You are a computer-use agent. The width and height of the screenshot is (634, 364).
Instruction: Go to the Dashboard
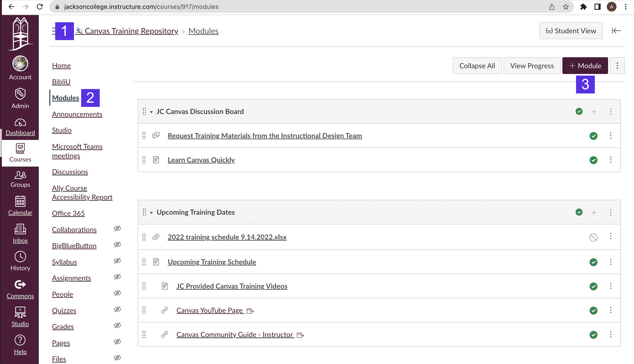pos(20,127)
